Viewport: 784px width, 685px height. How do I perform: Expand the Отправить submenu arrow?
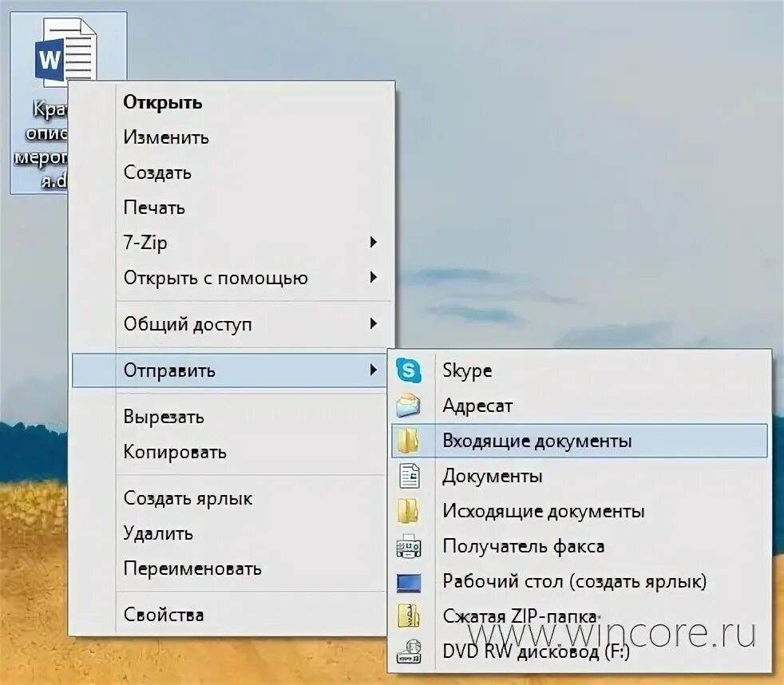(373, 370)
